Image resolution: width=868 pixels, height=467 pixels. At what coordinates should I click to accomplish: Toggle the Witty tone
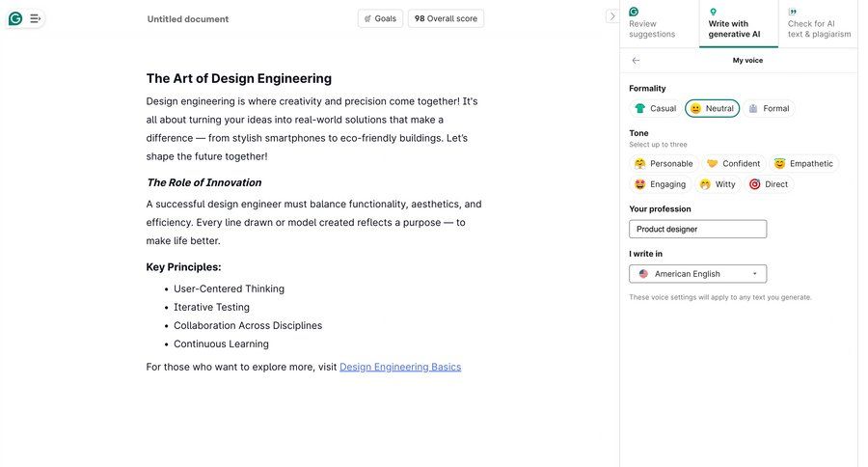click(718, 184)
